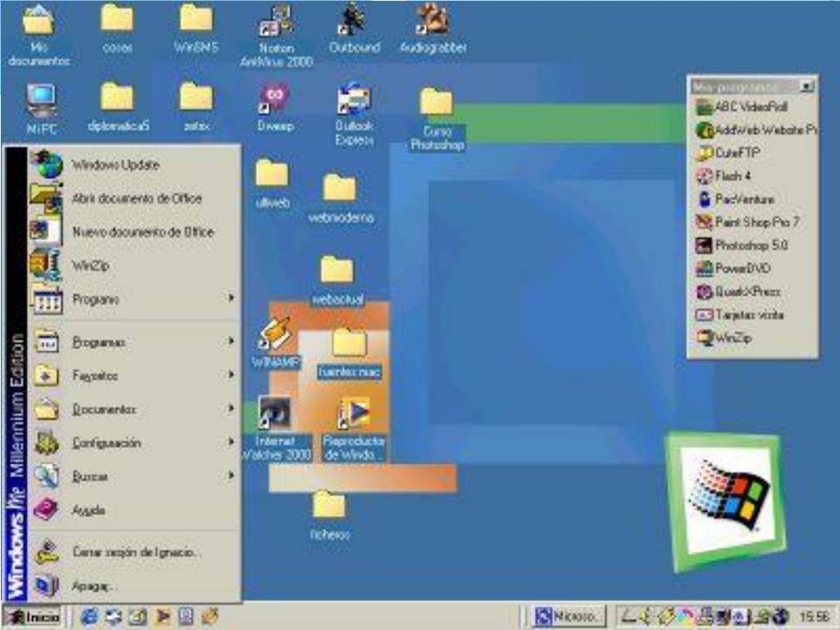Click Internet Explorer icon in Quick Launch
The width and height of the screenshot is (840, 630).
[x=89, y=615]
